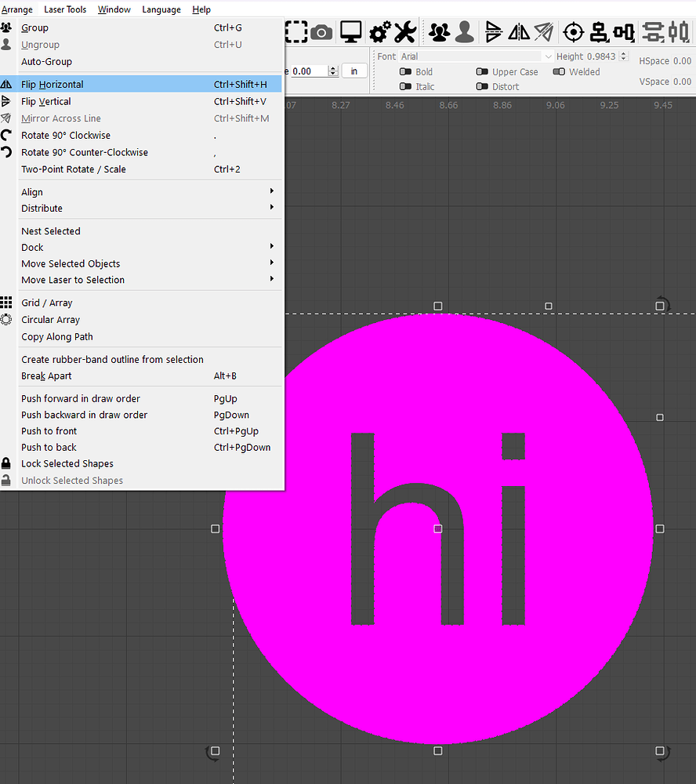Select the Mirror Across Line toolbar icon
The image size is (696, 784).
tap(544, 31)
